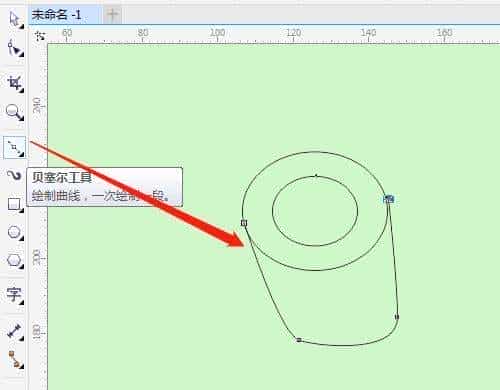Activate the Zoom magnifier tool

pos(14,112)
